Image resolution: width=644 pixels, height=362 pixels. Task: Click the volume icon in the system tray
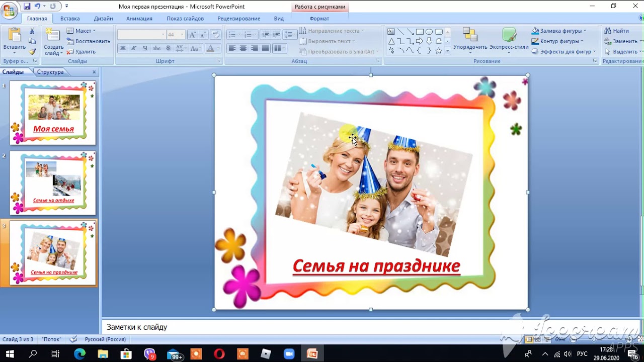tap(568, 354)
